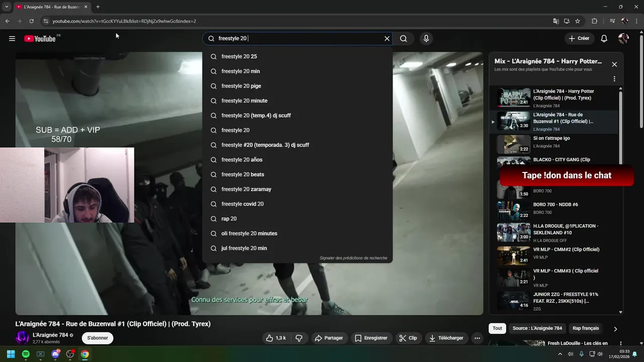Click the Chrome address bar URL
The height and width of the screenshot is (362, 644).
pos(124,21)
